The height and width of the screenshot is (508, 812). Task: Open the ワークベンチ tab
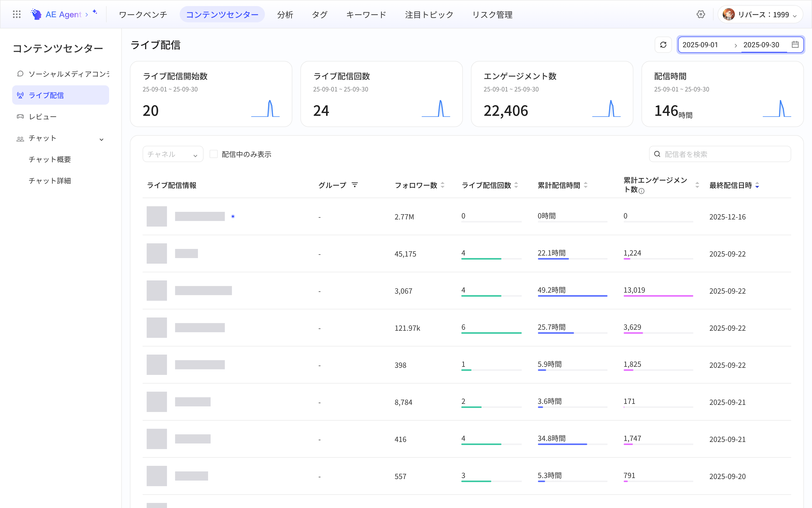pos(143,14)
